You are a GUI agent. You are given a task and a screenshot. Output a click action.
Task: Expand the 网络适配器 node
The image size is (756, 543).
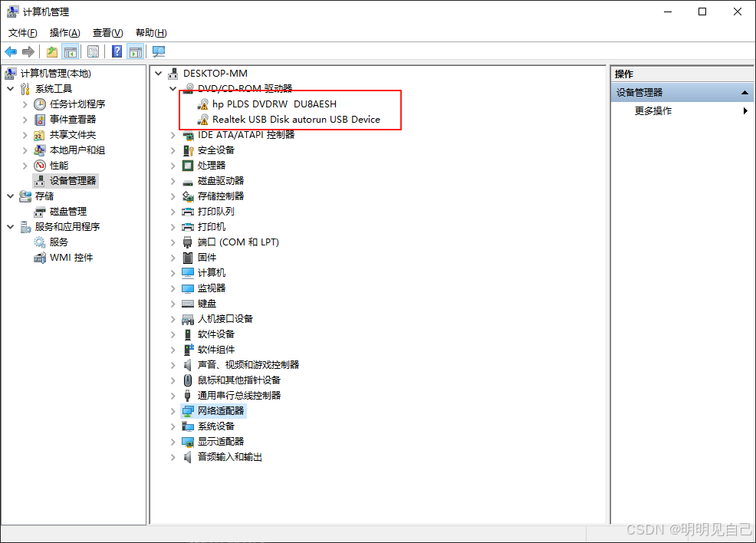coord(173,411)
